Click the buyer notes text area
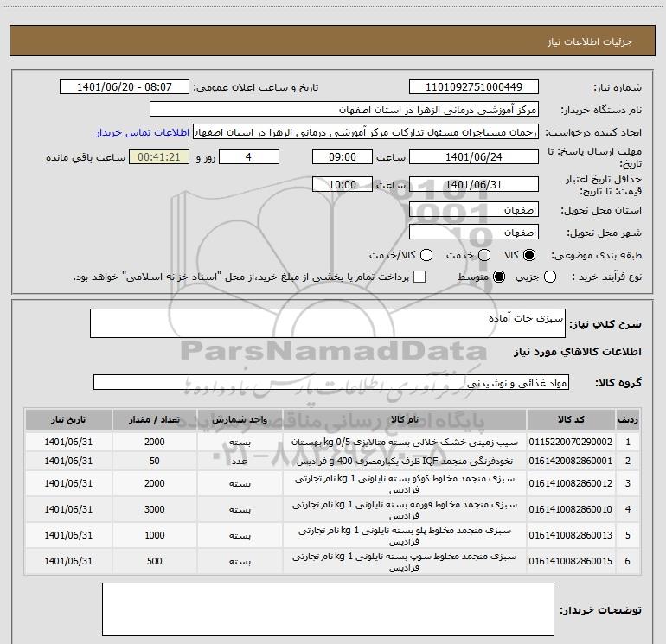The width and height of the screenshot is (666, 644). tap(328, 609)
